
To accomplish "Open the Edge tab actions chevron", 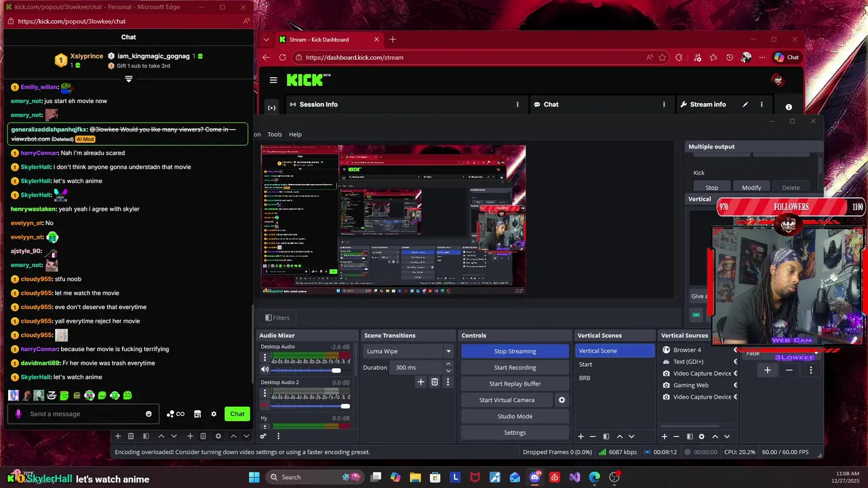I will (267, 39).
